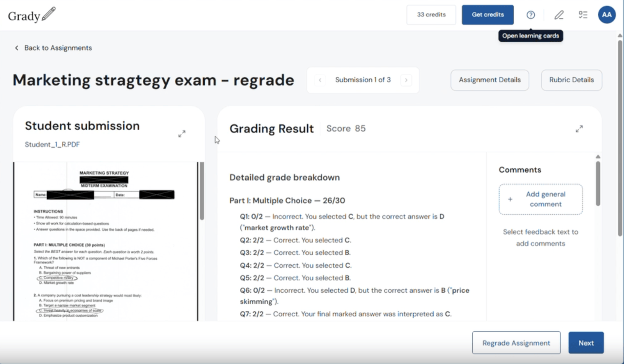Click the 'Grading Result' heading
This screenshot has width=624, height=364.
tap(271, 129)
